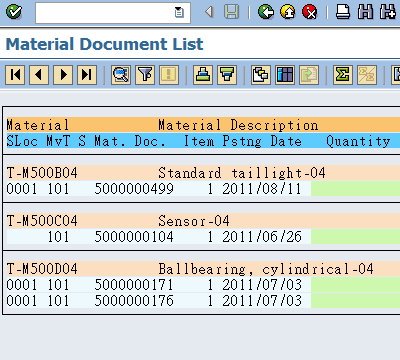
Task: Jump to last page of list
Action: [x=87, y=75]
